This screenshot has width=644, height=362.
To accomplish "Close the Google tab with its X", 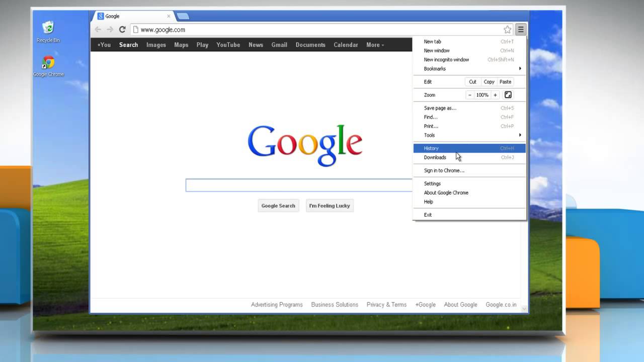I will coord(169,16).
